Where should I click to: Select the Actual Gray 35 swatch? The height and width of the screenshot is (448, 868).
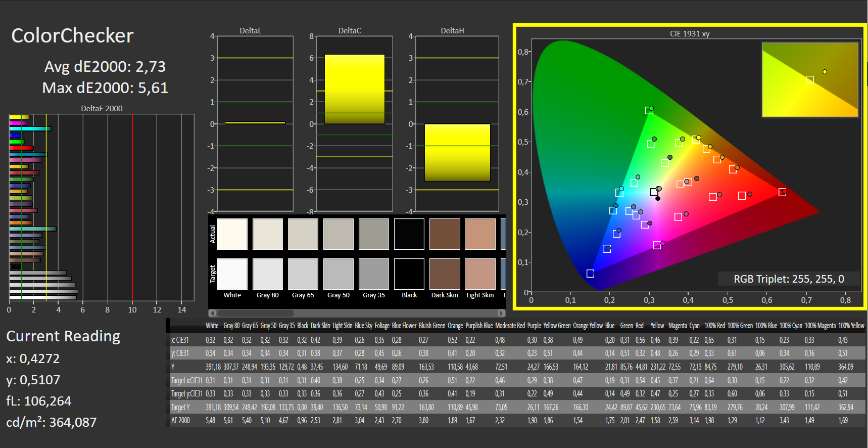click(x=374, y=234)
